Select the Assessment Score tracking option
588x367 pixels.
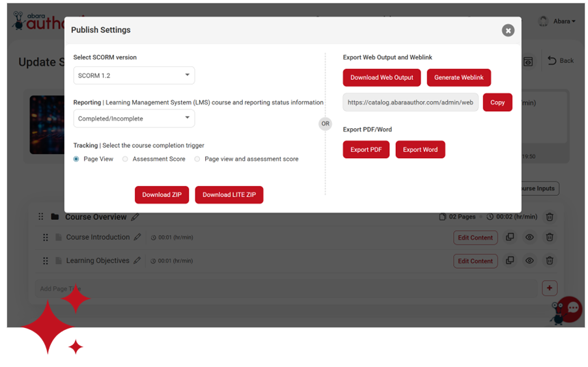click(x=125, y=159)
